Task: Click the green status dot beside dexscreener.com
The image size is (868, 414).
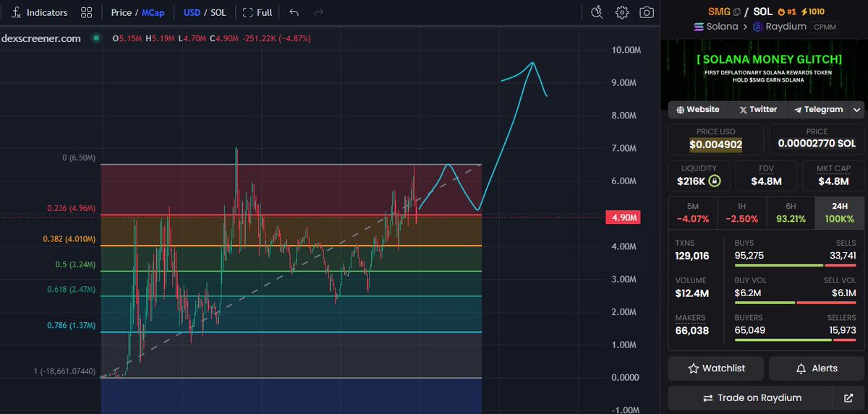Action: pos(95,38)
